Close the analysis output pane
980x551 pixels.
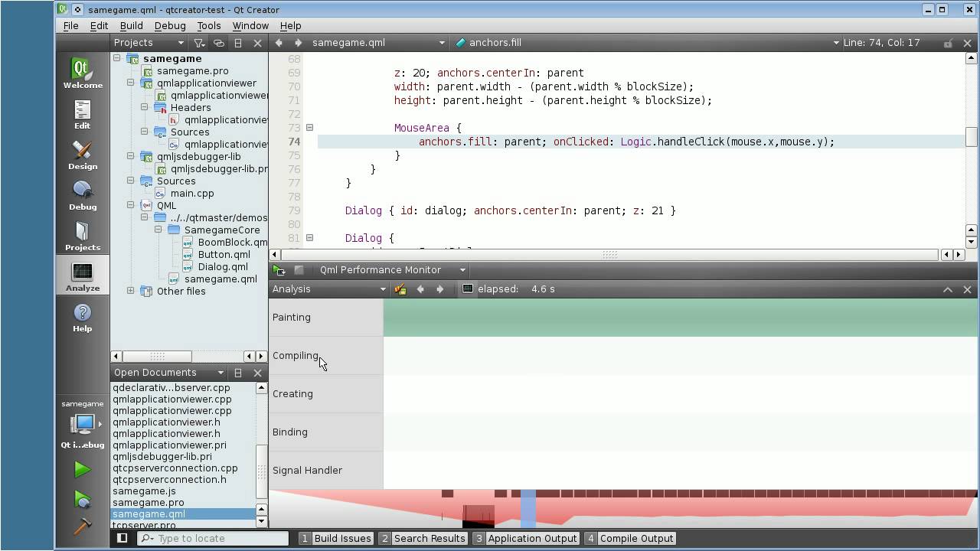pyautogui.click(x=967, y=289)
